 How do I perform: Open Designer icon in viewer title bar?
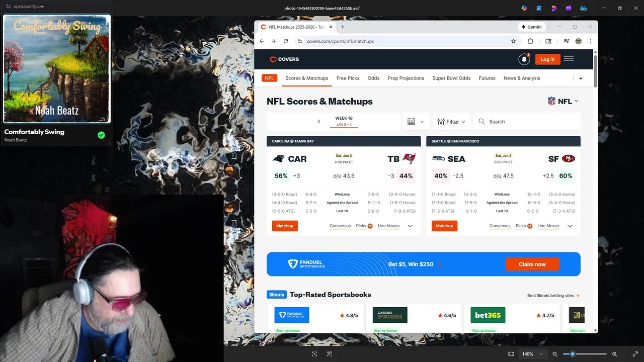pyautogui.click(x=554, y=8)
